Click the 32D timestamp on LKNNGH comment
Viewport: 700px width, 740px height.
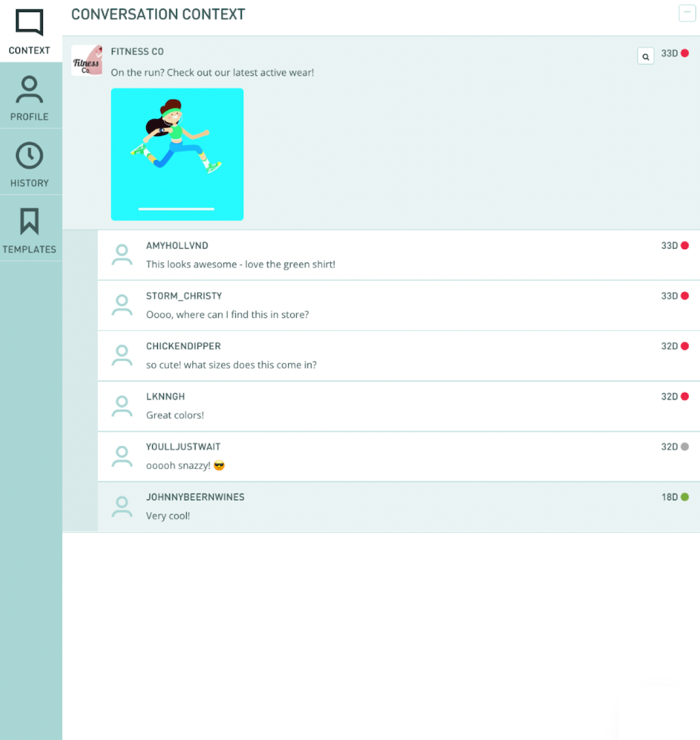[x=669, y=396]
